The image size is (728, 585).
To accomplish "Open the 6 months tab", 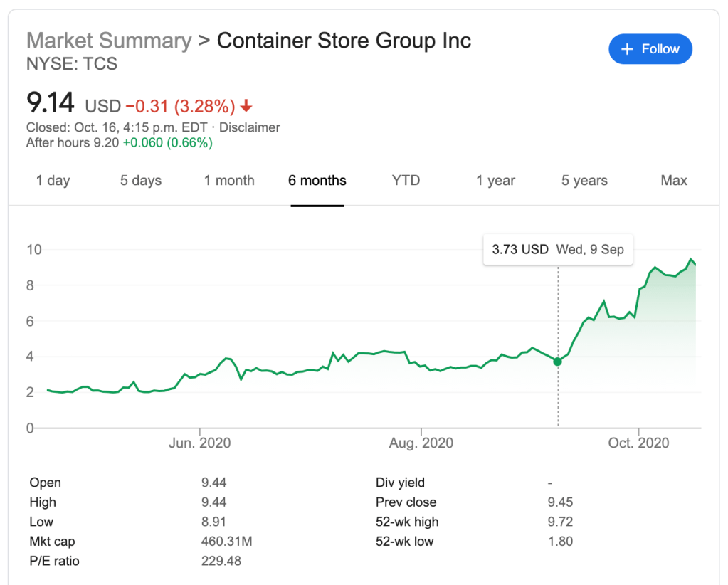I will (x=317, y=181).
